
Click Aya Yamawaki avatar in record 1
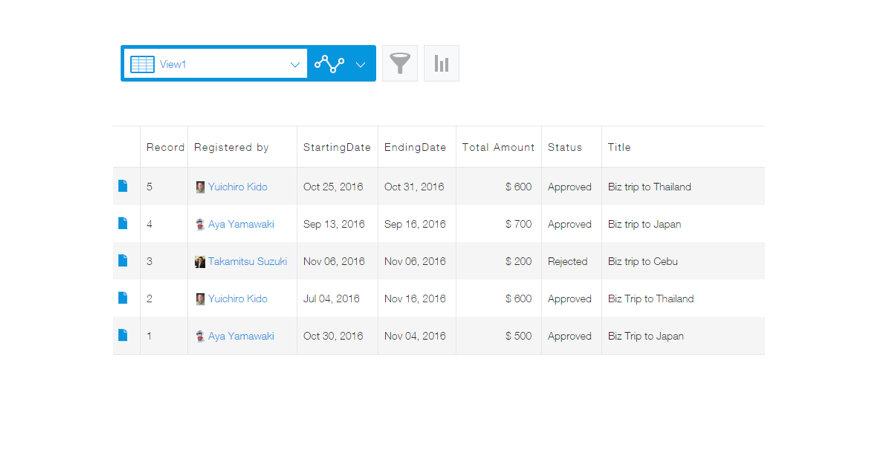coord(200,336)
